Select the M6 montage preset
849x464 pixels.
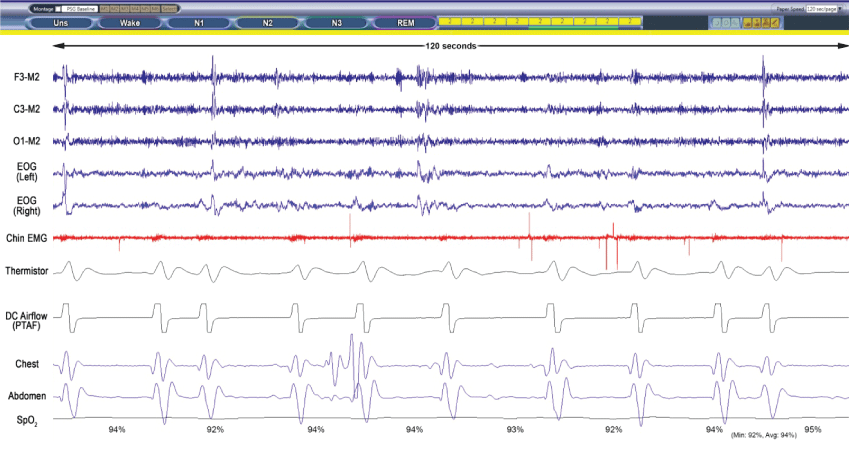154,8
